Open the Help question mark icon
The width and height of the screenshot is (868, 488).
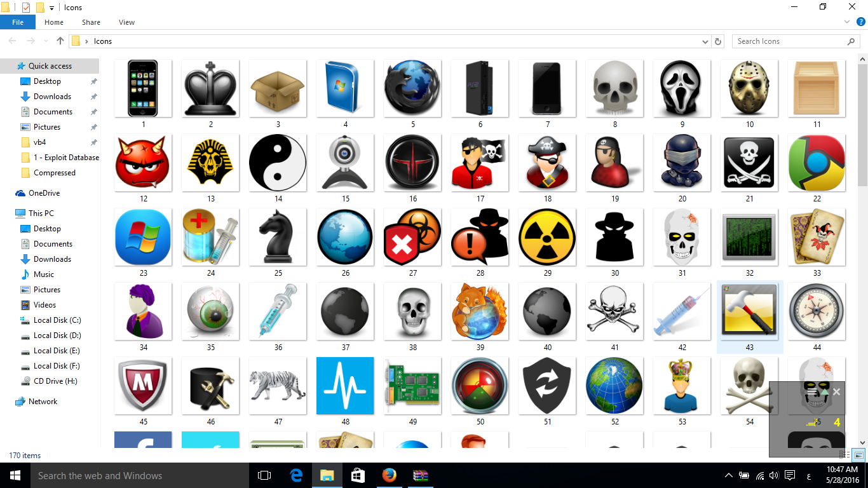pos(861,22)
